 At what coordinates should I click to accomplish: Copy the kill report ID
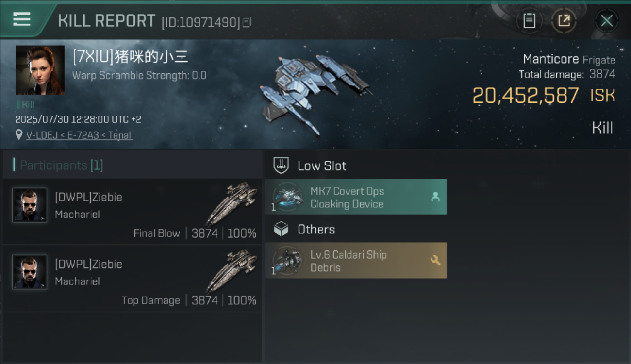247,22
